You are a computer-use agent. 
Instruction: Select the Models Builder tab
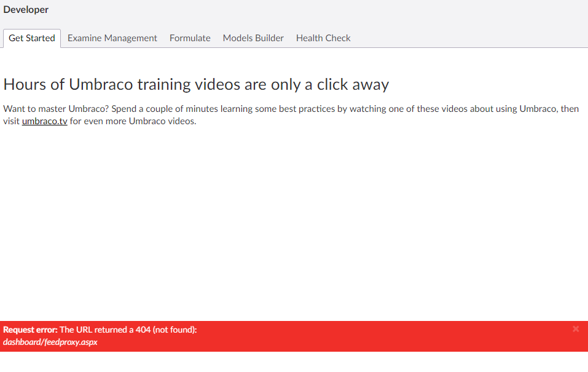pos(253,38)
